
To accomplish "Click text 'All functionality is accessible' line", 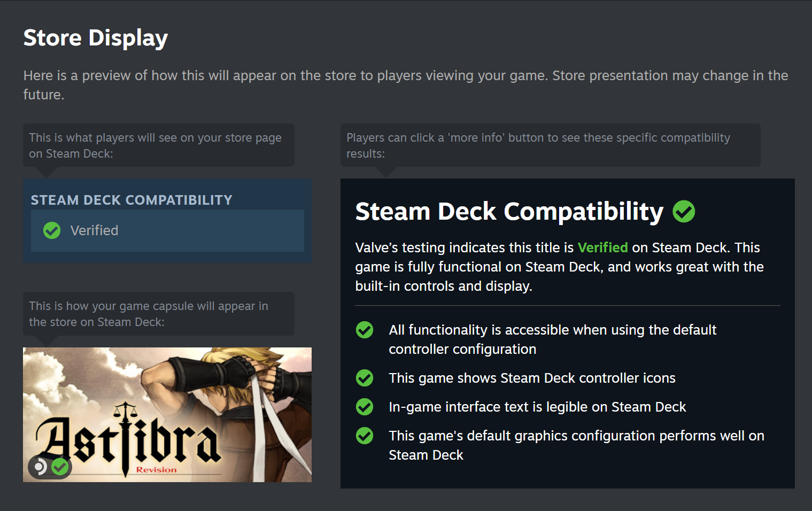I will point(552,339).
